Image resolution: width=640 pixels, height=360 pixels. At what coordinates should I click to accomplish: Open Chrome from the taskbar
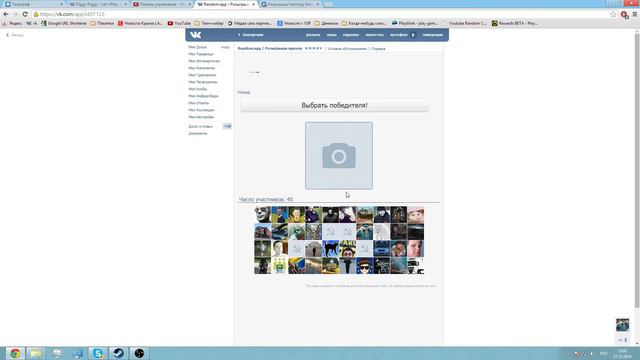tap(15, 353)
